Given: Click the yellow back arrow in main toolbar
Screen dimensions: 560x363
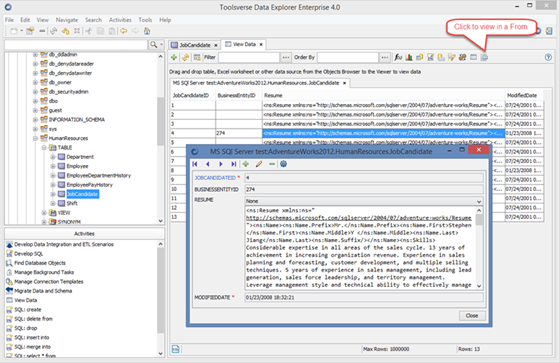Looking at the screenshot, I should click(124, 31).
